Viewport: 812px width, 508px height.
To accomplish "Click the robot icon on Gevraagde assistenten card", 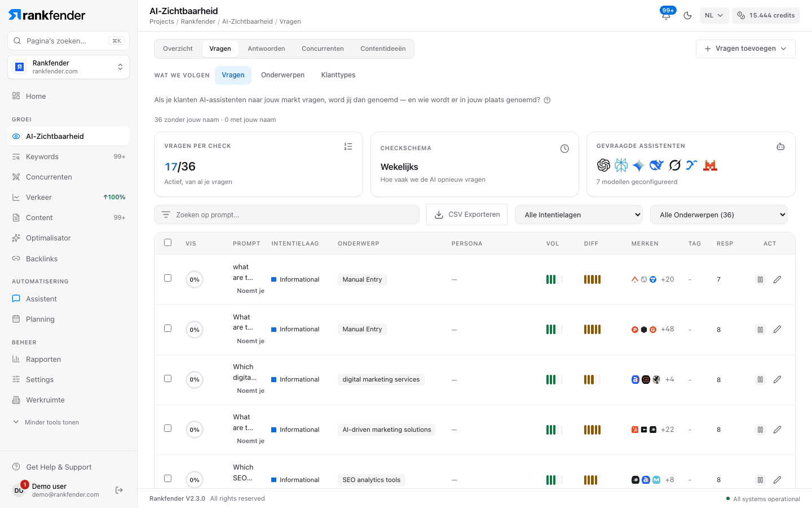I will 780,146.
